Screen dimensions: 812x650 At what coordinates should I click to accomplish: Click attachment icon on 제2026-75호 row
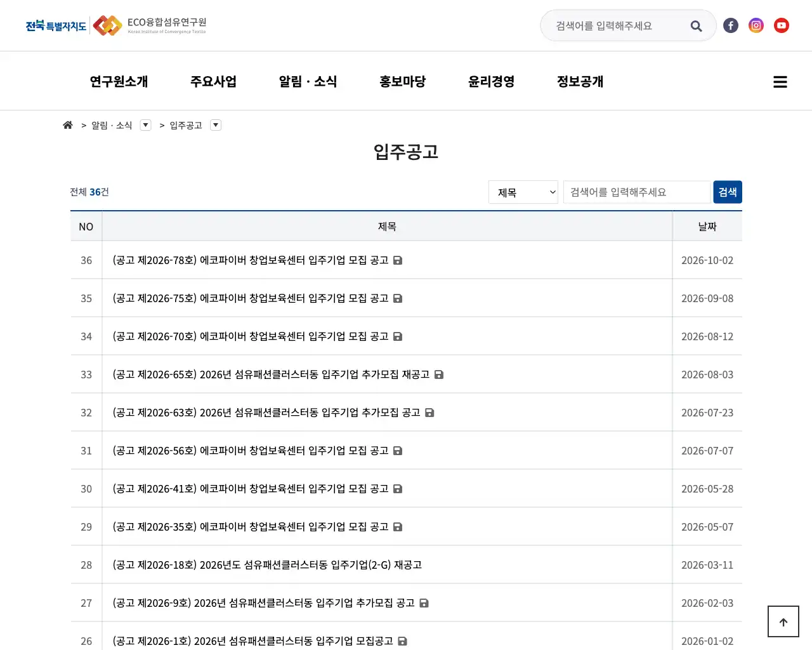tap(398, 298)
